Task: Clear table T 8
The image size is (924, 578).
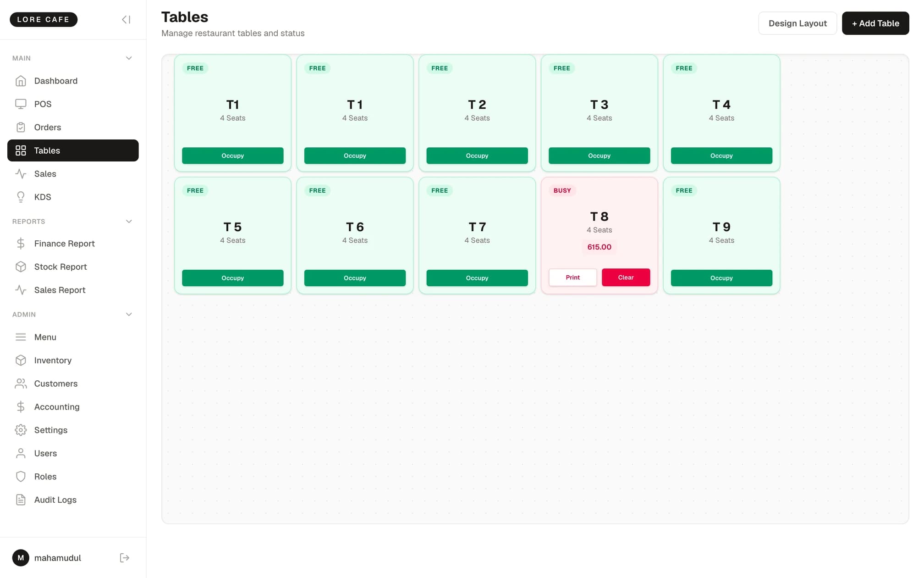Action: (626, 278)
